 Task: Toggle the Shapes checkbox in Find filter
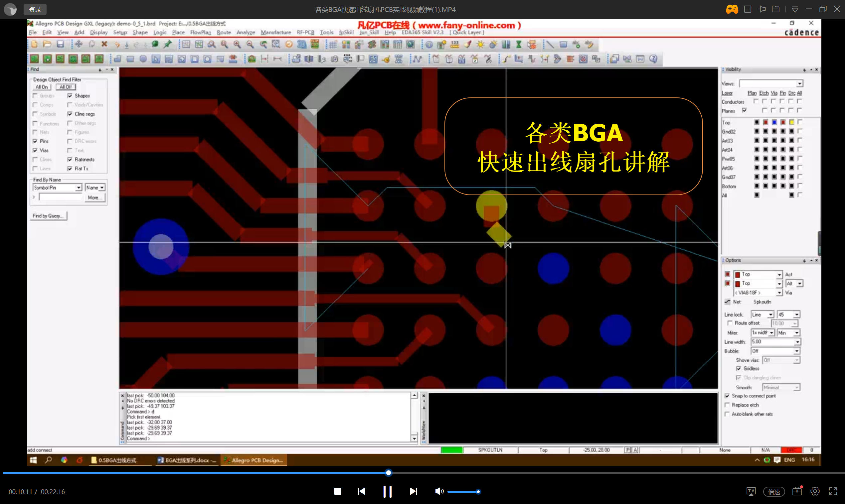pos(70,96)
